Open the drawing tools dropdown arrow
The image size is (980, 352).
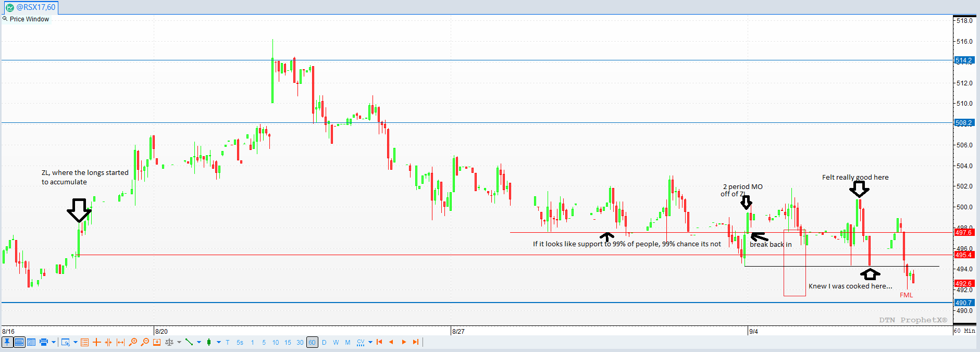[199, 342]
